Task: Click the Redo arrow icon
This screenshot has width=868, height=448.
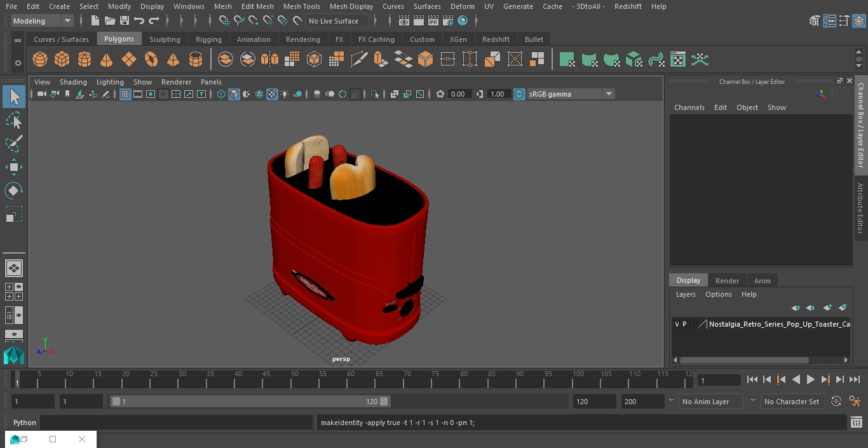Action: (154, 21)
